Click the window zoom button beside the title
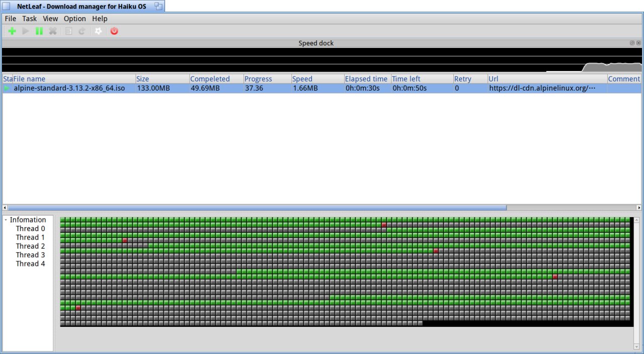The image size is (644, 354). (x=158, y=6)
